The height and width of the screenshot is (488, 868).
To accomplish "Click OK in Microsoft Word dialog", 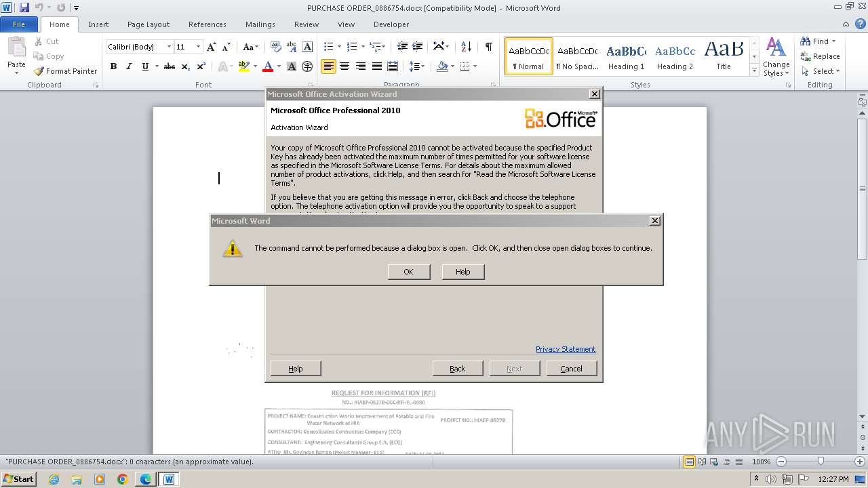I will click(x=408, y=272).
